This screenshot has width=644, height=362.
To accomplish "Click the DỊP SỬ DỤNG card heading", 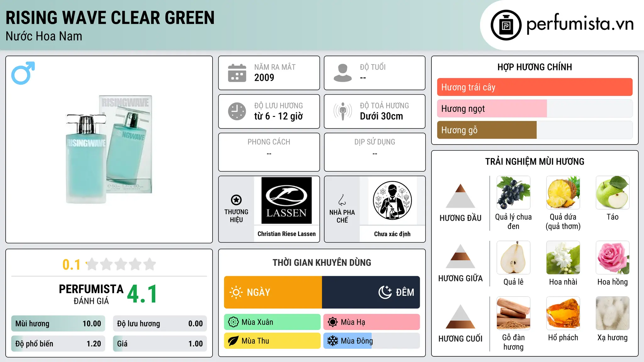I will (x=375, y=142).
